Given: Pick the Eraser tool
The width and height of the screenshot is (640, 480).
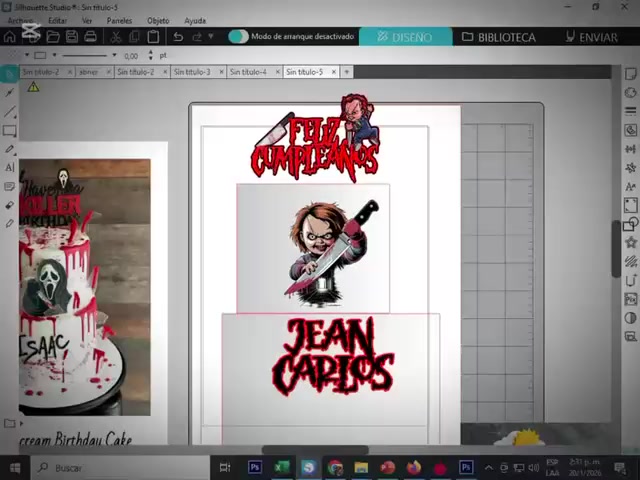Looking at the screenshot, I should click(9, 205).
